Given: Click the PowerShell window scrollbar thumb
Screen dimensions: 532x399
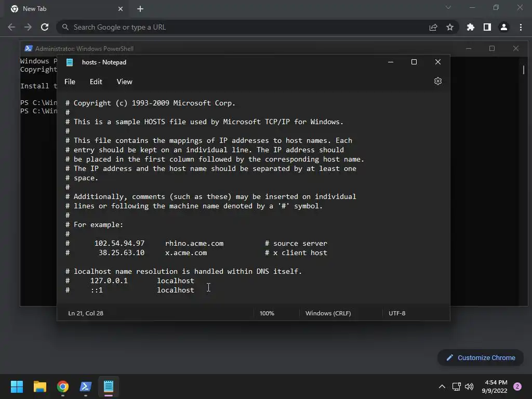Looking at the screenshot, I should tap(524, 70).
